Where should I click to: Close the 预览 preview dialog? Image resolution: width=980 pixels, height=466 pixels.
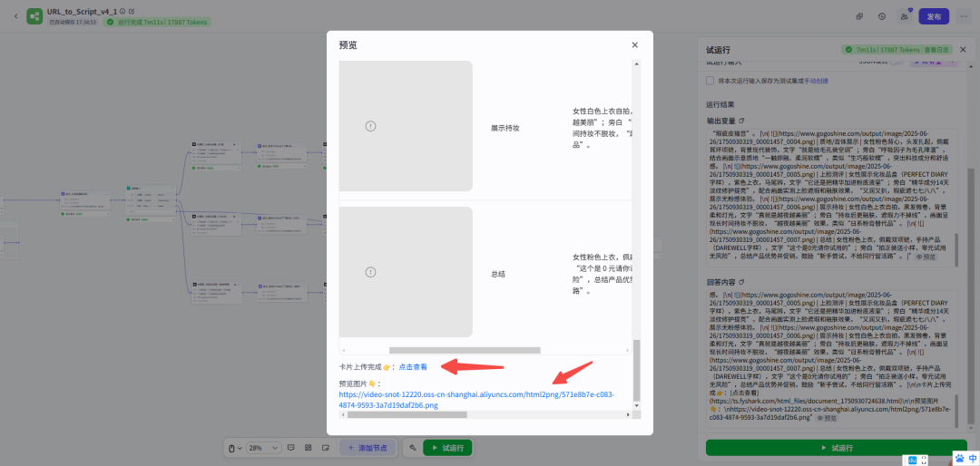(634, 45)
